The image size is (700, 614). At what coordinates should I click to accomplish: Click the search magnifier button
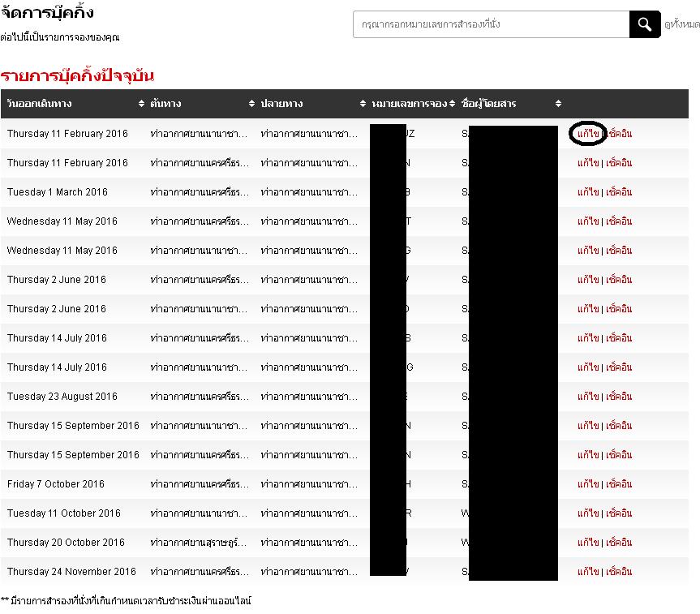[645, 24]
